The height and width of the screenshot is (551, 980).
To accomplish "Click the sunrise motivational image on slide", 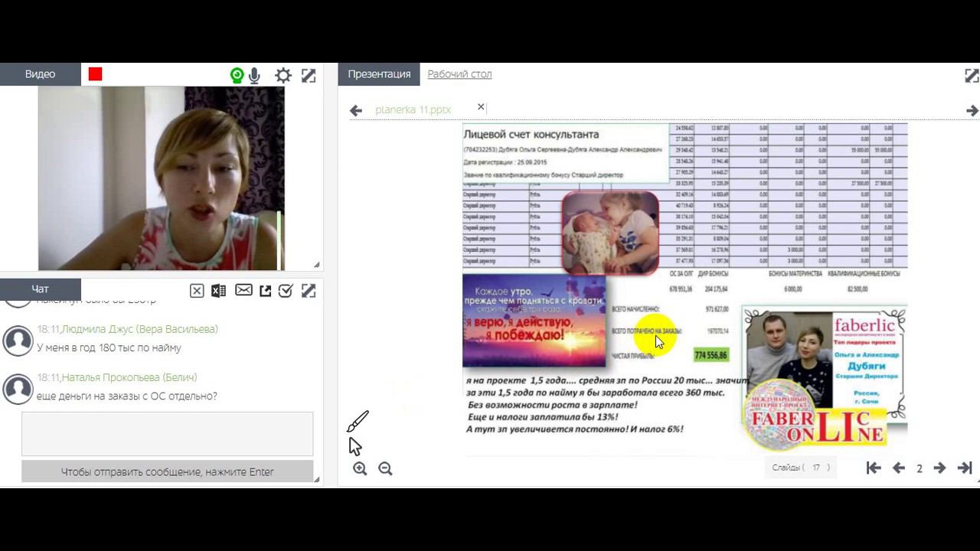I will [534, 321].
